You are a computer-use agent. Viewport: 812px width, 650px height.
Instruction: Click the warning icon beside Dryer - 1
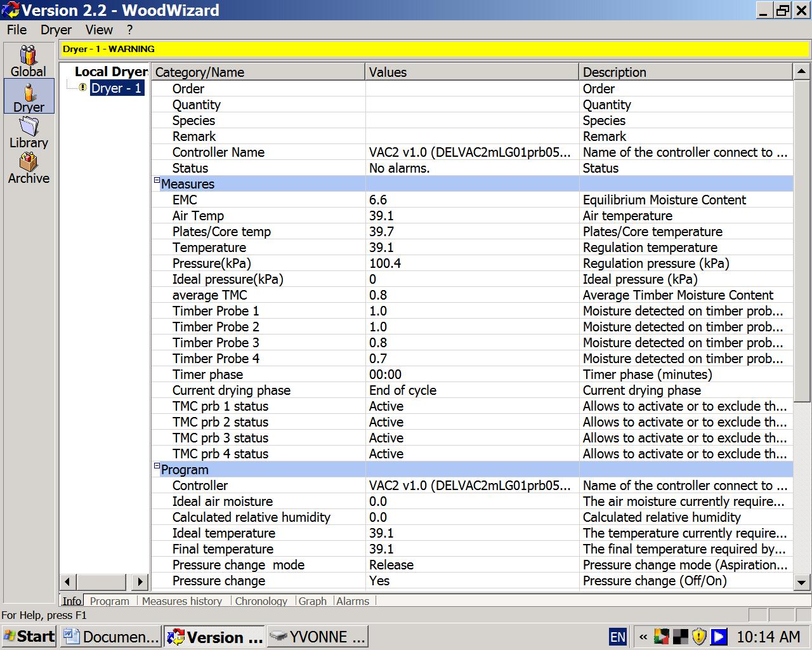pyautogui.click(x=82, y=88)
